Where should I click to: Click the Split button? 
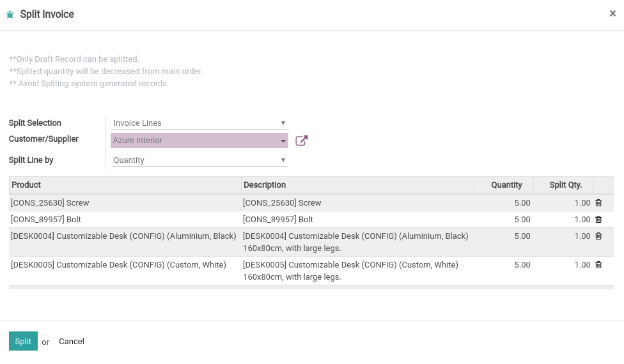23,341
